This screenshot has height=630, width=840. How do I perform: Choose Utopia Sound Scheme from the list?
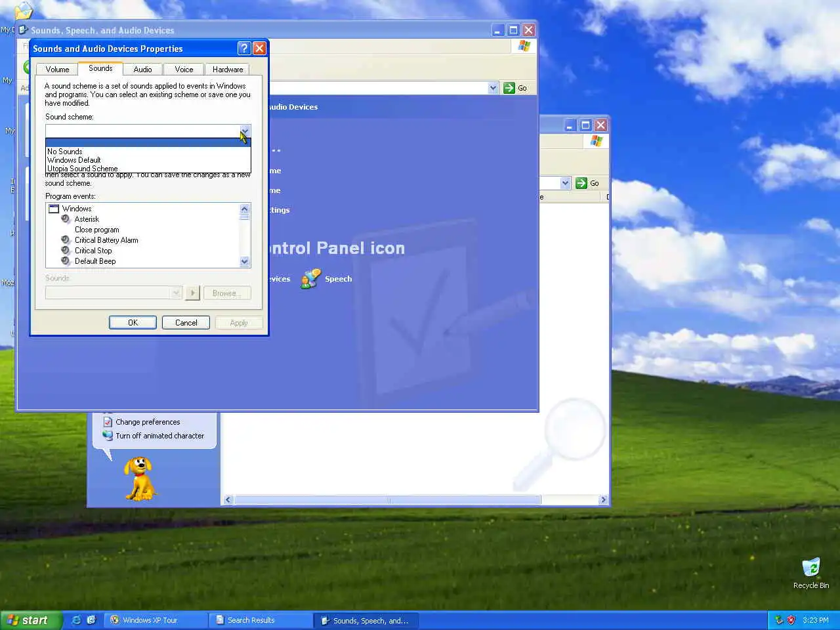pos(148,169)
